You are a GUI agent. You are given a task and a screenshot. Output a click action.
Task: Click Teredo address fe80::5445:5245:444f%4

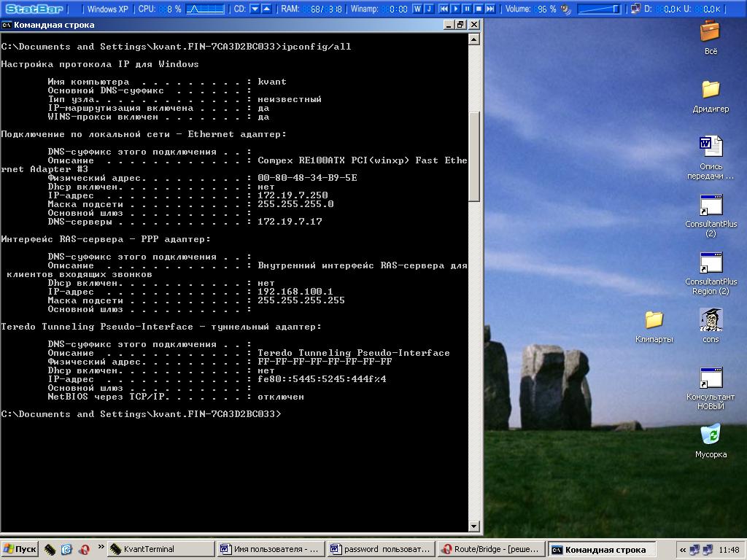click(x=322, y=379)
